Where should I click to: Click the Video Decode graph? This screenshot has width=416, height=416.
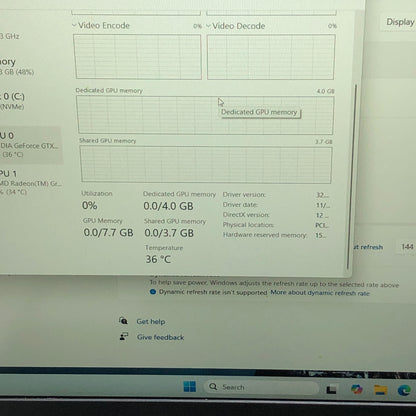point(271,57)
